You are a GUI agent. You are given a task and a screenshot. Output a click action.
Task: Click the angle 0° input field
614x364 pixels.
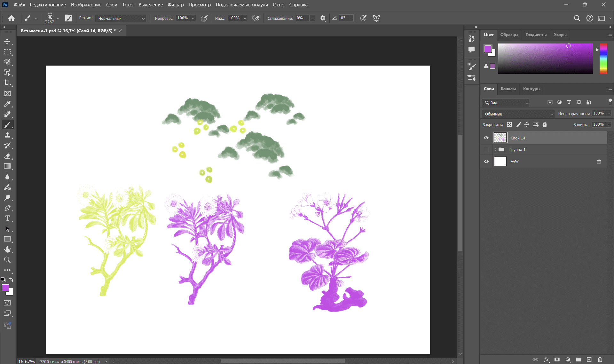tap(346, 18)
